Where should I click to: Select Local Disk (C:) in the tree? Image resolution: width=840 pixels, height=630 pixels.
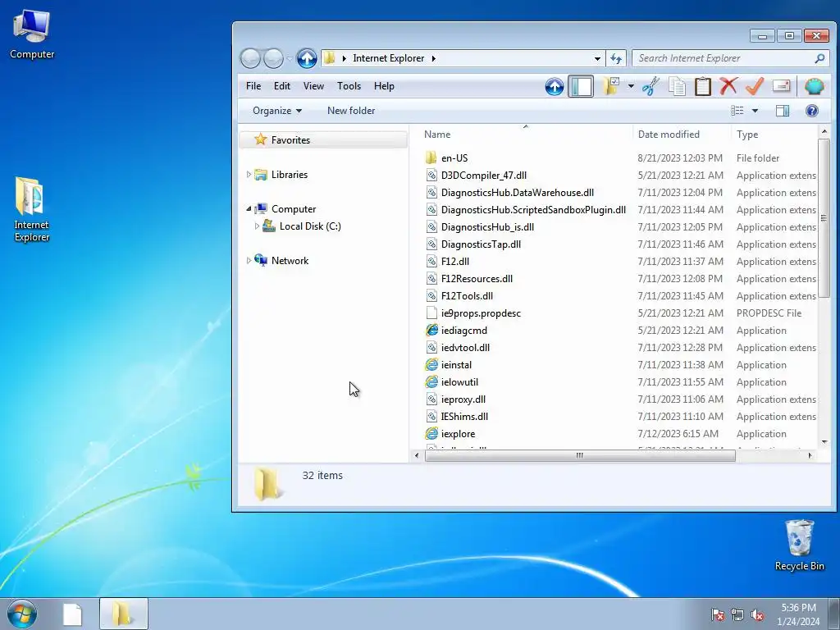(x=309, y=226)
